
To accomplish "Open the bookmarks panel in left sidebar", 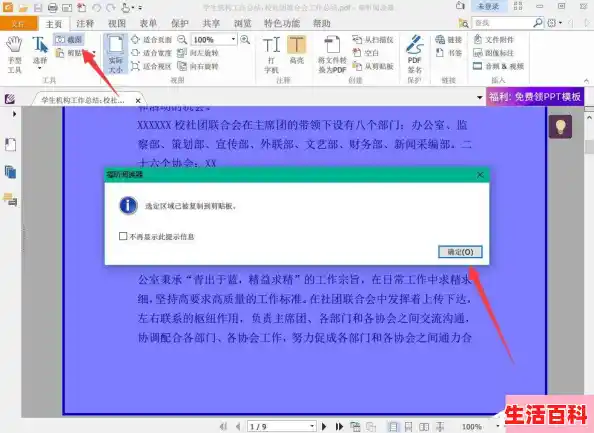I will coord(11,145).
